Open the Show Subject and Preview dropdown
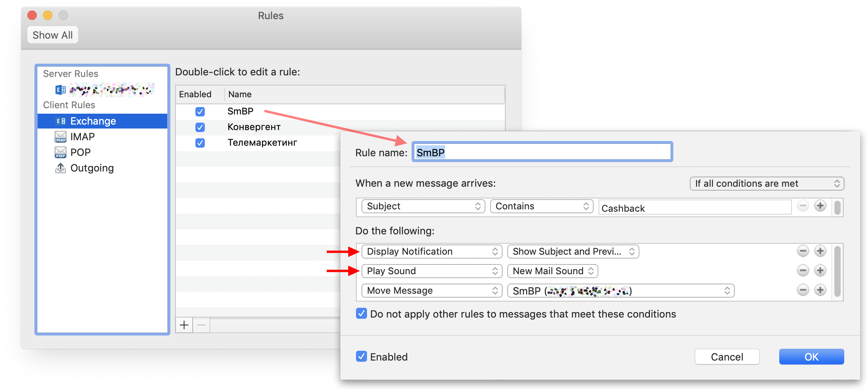 [x=573, y=252]
